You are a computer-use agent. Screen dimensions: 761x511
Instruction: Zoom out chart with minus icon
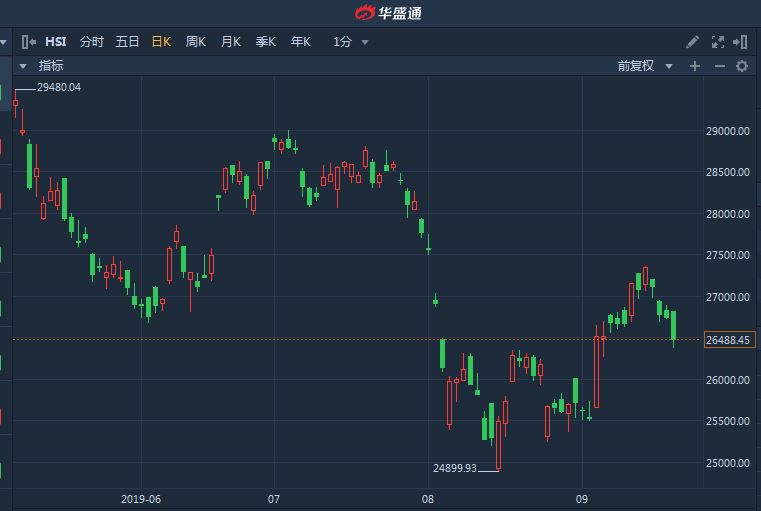719,66
